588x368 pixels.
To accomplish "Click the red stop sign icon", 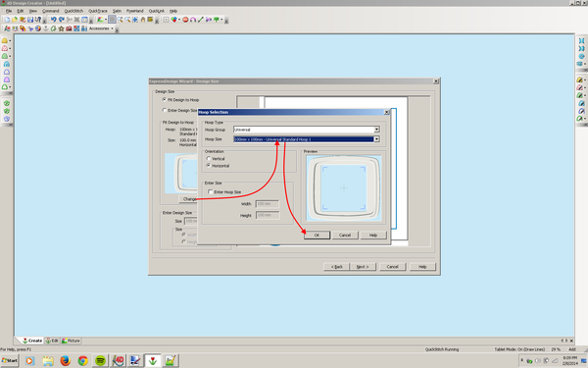I will [x=185, y=20].
